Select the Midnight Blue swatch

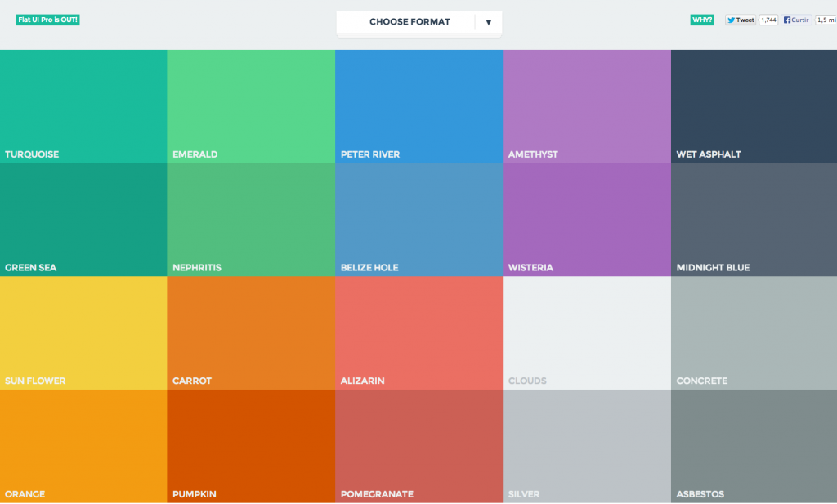[754, 219]
